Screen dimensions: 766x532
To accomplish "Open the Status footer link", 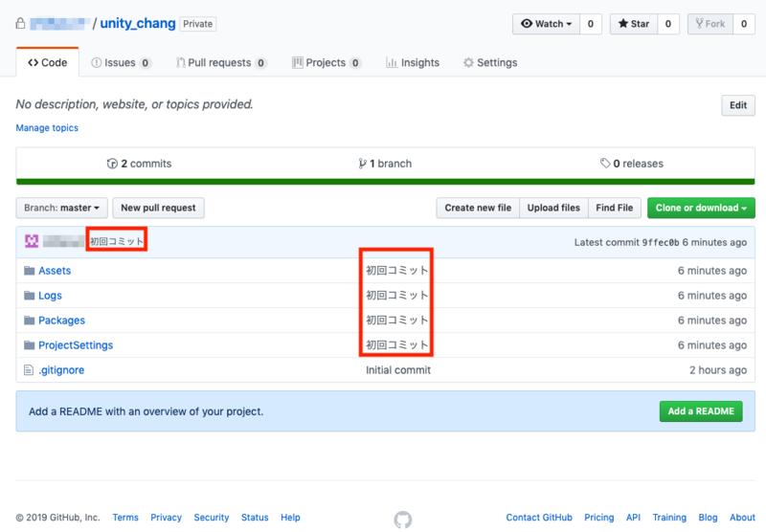I will (x=255, y=518).
